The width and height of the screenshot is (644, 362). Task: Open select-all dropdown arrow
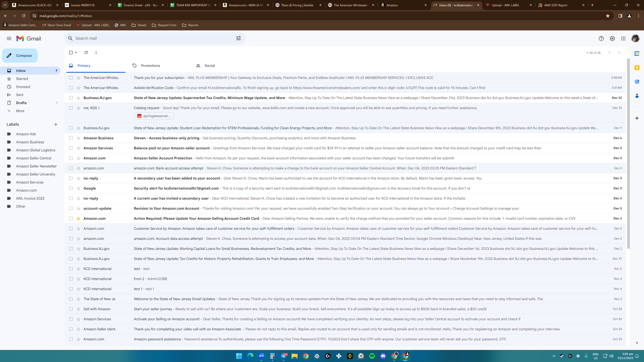[x=76, y=53]
